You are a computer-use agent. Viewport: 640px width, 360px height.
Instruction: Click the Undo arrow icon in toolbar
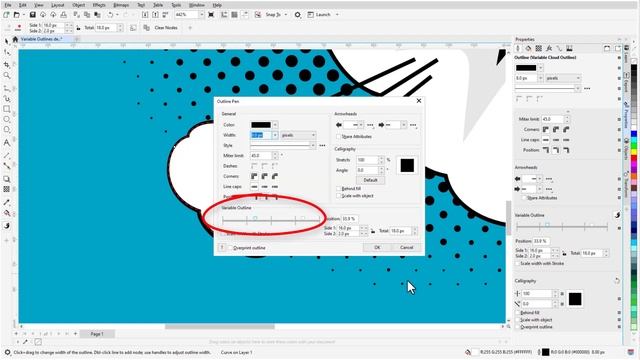click(x=110, y=15)
